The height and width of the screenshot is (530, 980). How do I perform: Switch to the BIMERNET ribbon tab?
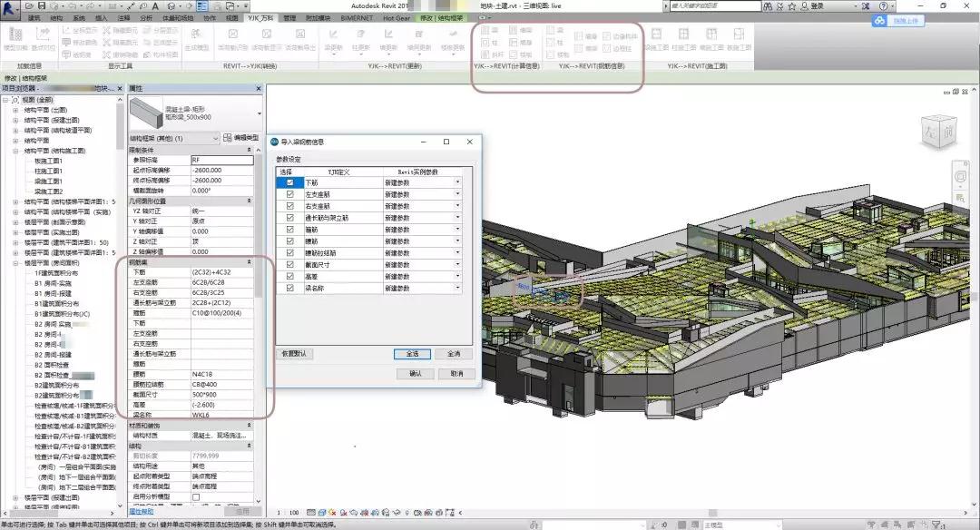tap(356, 19)
